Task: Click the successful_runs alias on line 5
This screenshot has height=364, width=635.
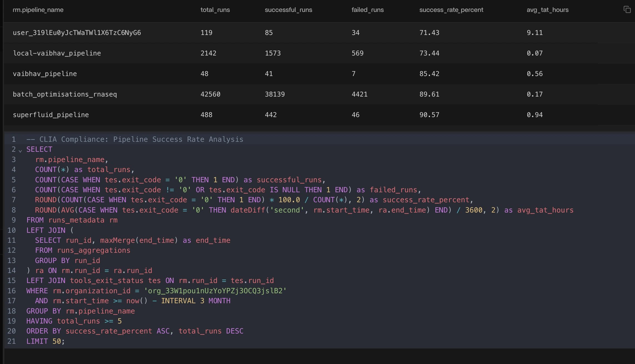Action: tap(289, 180)
